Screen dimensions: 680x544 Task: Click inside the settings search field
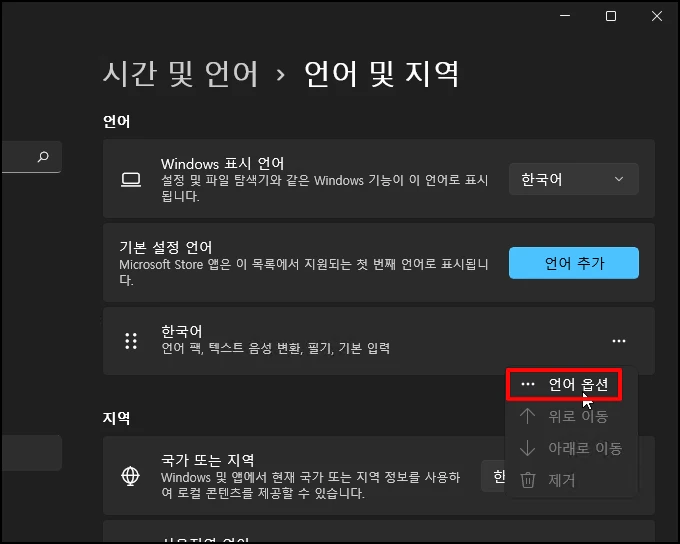click(x=31, y=157)
